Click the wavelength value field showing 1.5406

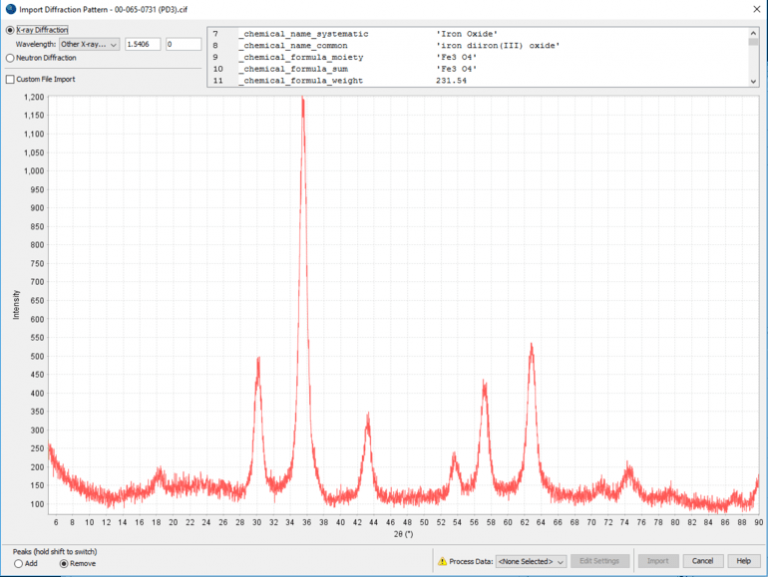(x=142, y=44)
